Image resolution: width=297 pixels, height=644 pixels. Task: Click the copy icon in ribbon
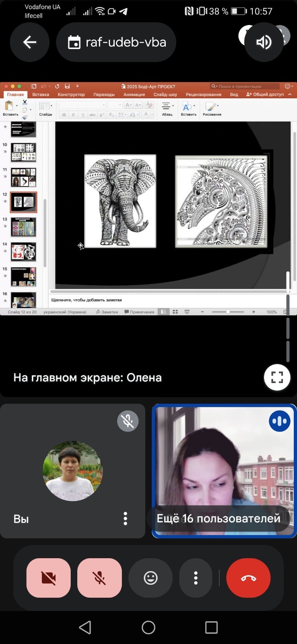(x=25, y=110)
